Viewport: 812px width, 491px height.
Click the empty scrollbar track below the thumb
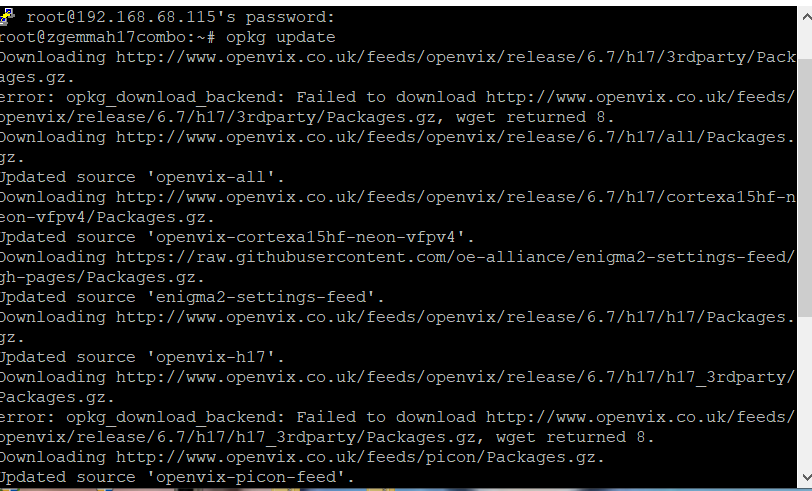click(805, 391)
